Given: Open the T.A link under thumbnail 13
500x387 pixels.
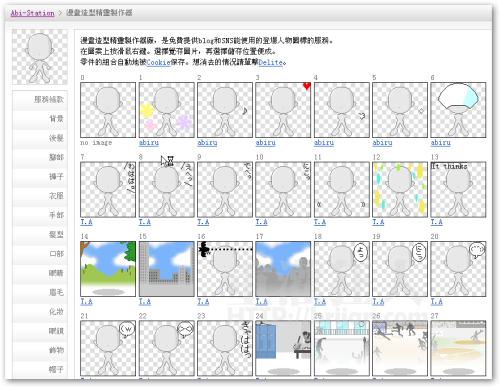Looking at the screenshot, I should point(436,222).
